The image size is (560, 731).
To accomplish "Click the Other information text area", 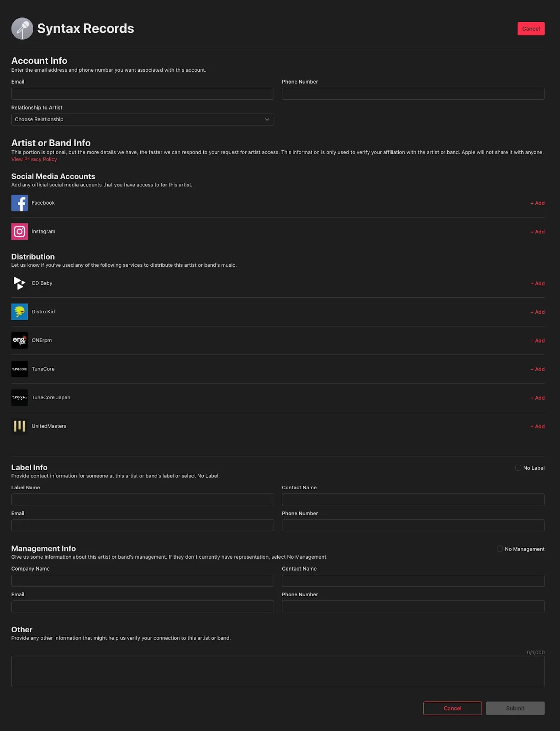I will [278, 672].
